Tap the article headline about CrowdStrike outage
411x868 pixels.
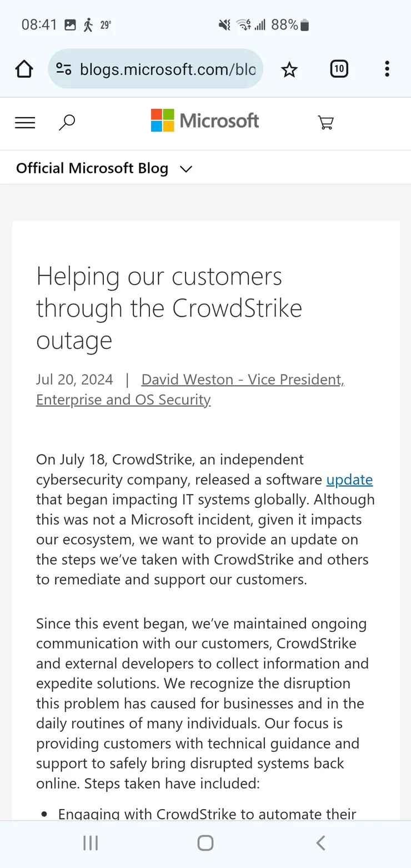(169, 308)
